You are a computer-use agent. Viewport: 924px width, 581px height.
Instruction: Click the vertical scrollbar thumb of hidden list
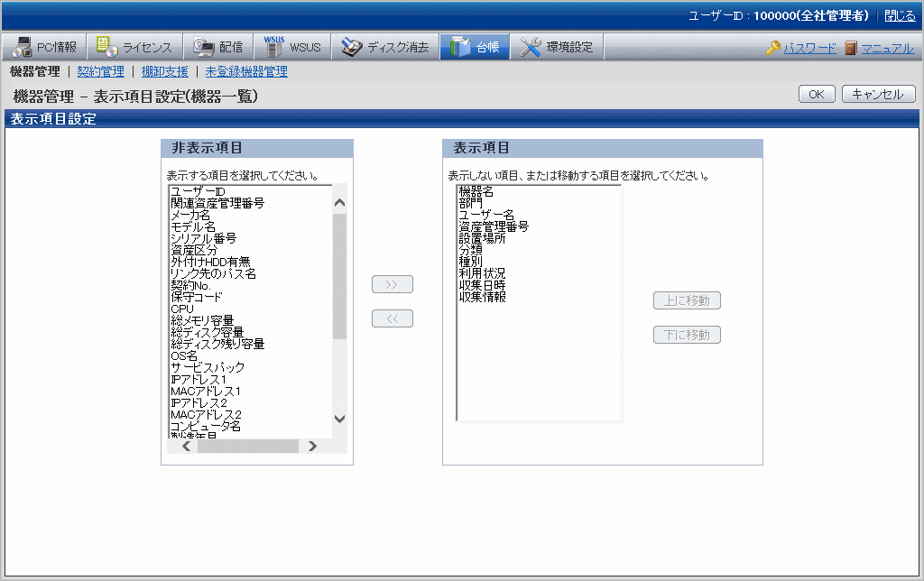(x=339, y=276)
